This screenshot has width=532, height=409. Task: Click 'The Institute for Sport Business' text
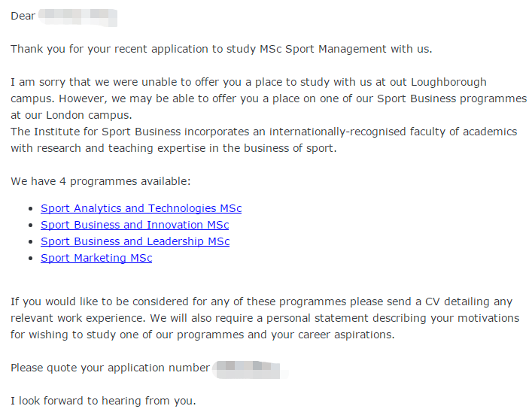click(96, 132)
